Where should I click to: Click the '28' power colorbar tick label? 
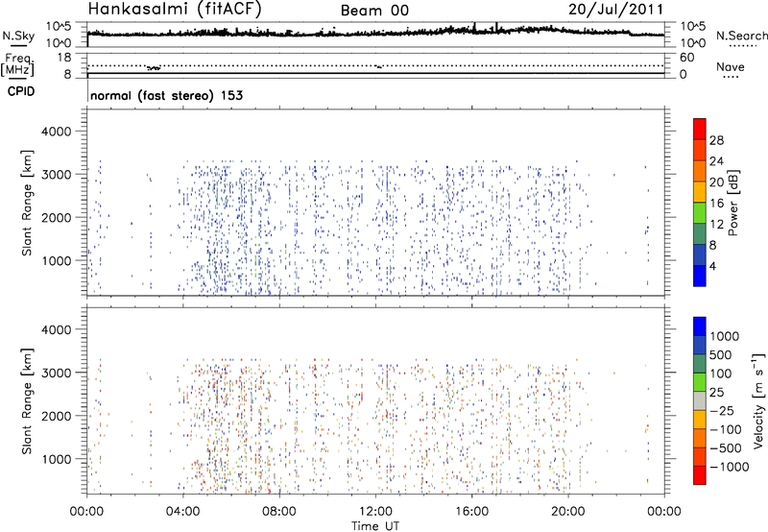point(716,140)
